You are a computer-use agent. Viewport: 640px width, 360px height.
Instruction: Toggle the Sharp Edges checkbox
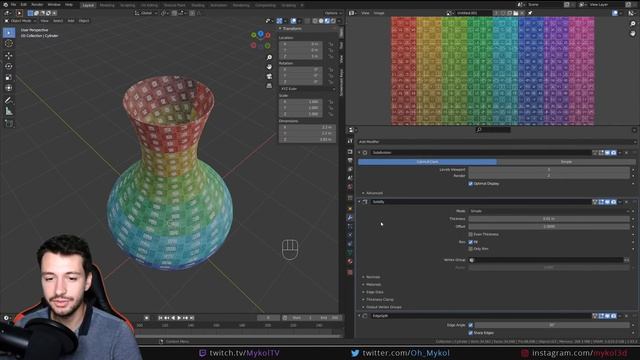pyautogui.click(x=471, y=333)
